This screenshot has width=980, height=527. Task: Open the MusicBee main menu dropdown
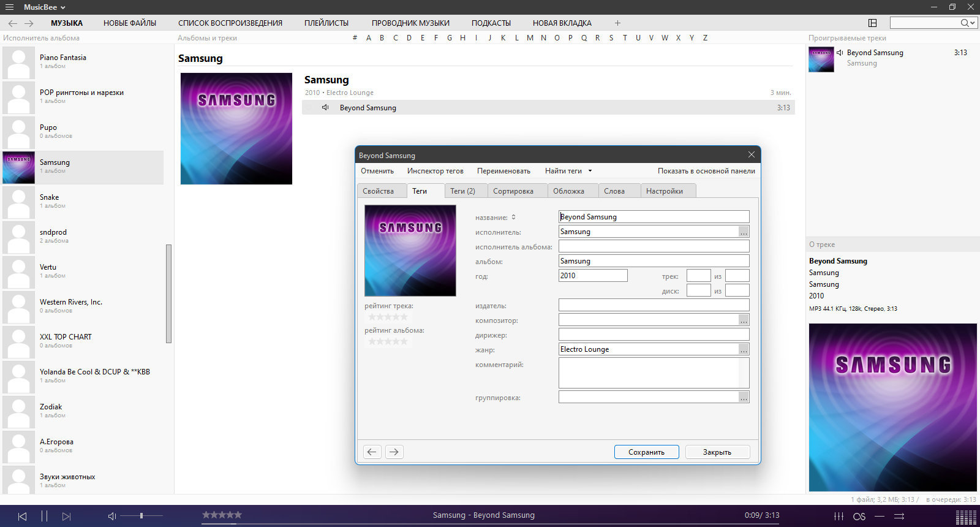tap(44, 7)
